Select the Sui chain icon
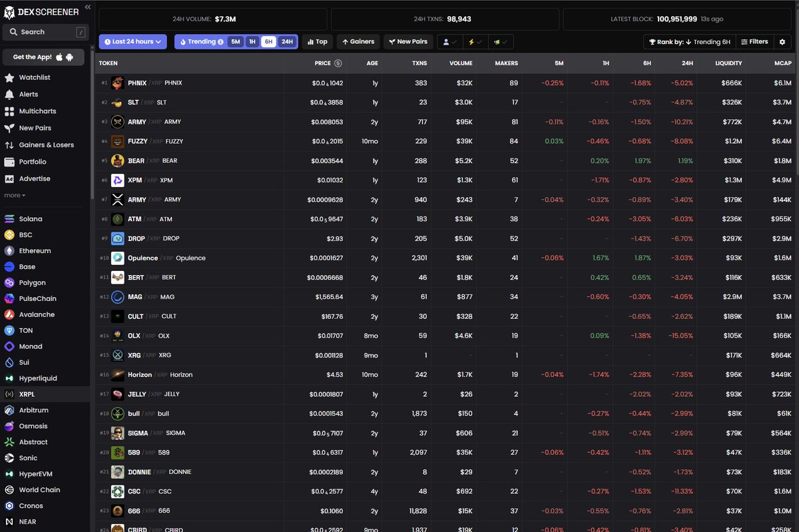This screenshot has height=532, width=799. click(x=9, y=363)
